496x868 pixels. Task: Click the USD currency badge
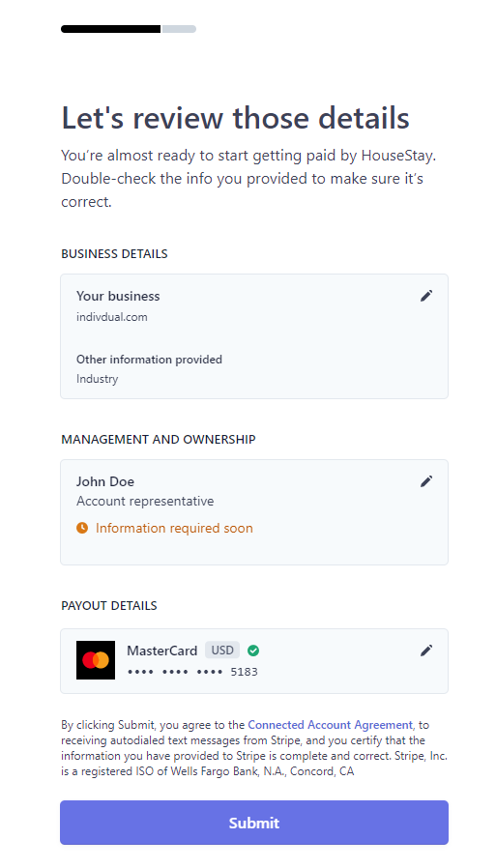[222, 650]
